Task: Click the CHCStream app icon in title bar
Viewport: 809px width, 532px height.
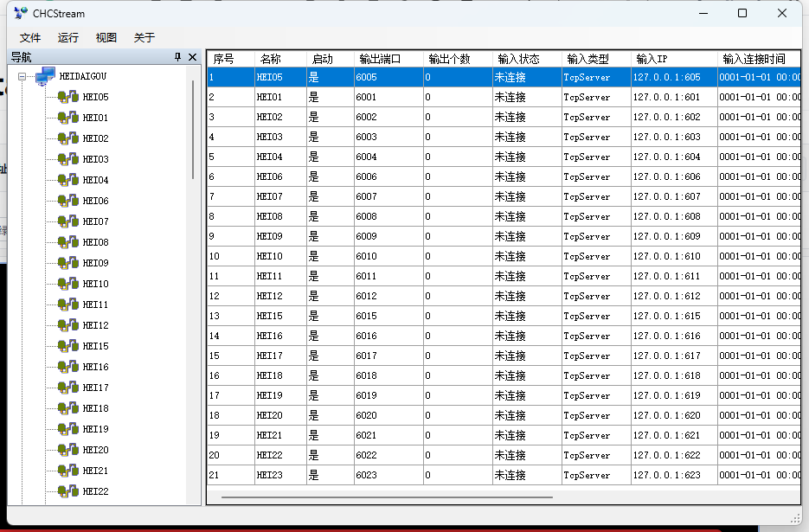Action: point(21,13)
